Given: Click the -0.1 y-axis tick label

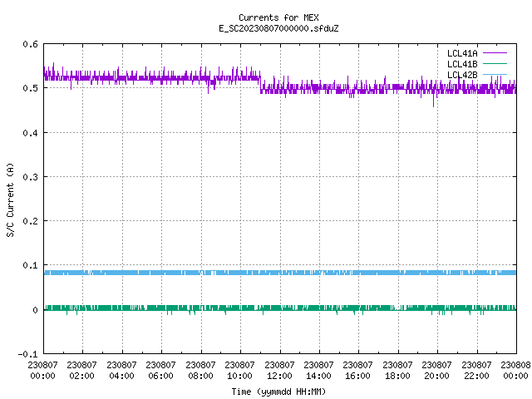Looking at the screenshot, I should click(x=27, y=354).
